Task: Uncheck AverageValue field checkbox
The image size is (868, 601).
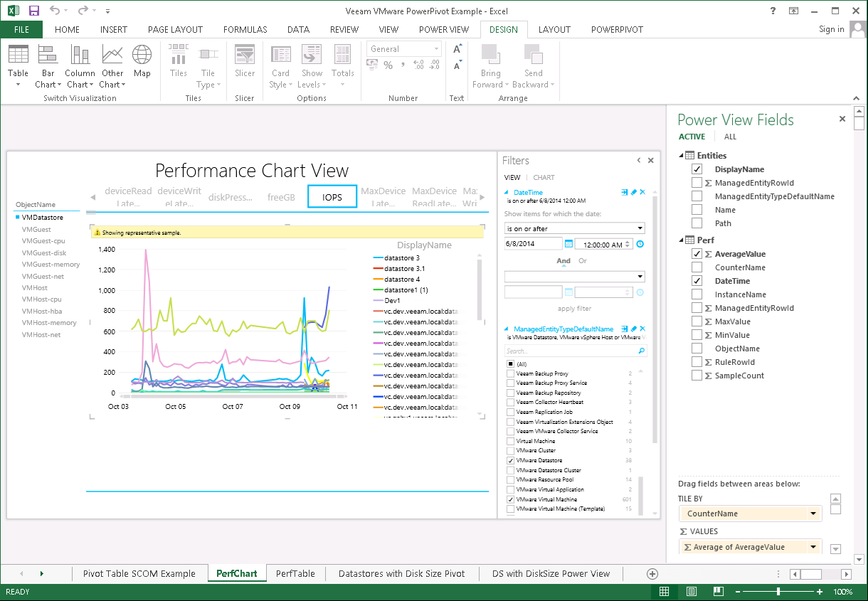Action: click(697, 254)
